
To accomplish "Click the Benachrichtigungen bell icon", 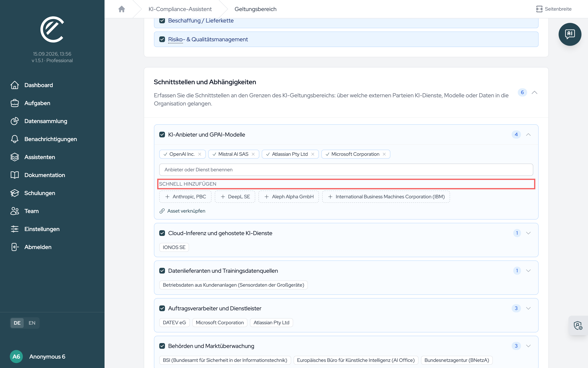I will 14,139.
